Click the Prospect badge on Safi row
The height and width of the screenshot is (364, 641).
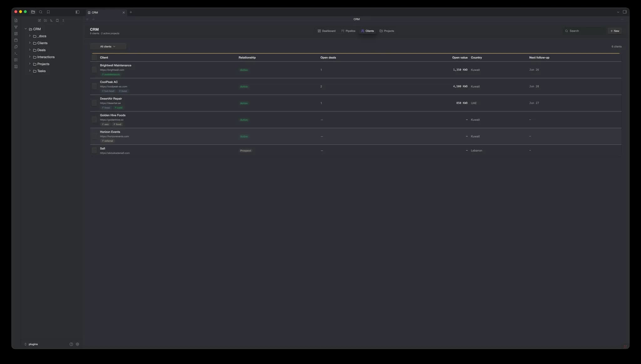(x=245, y=151)
